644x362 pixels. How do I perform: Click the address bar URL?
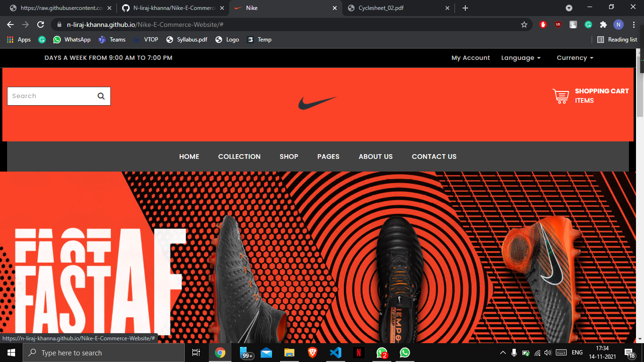(145, 25)
